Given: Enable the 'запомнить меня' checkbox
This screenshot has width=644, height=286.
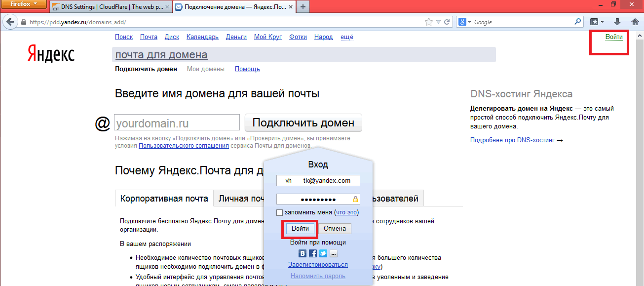Looking at the screenshot, I should tap(280, 212).
